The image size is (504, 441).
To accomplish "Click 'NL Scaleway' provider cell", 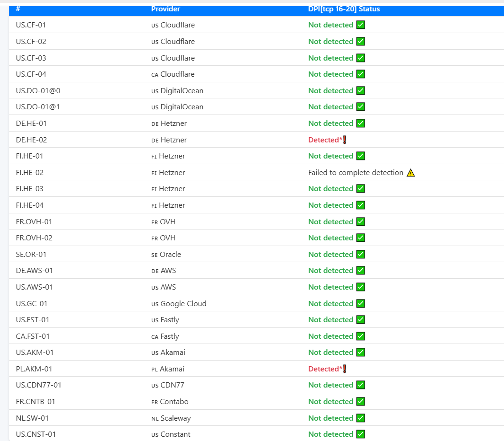I will (x=171, y=418).
